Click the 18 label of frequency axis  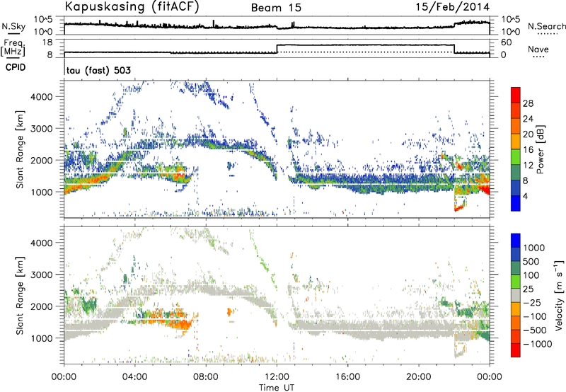click(47, 42)
